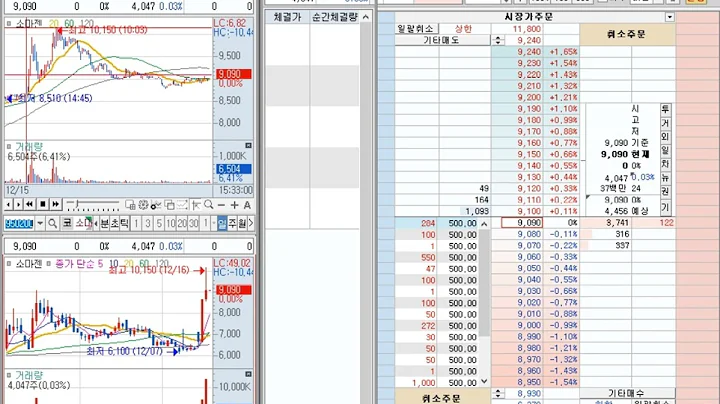This screenshot has height=404, width=720.
Task: Open the 시장가주문 dropdown arrow
Action: coord(669,17)
